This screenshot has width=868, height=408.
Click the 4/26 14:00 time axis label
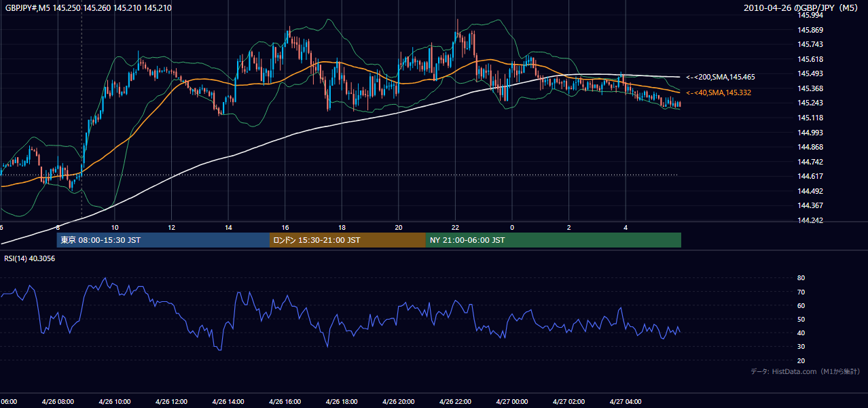(228, 402)
